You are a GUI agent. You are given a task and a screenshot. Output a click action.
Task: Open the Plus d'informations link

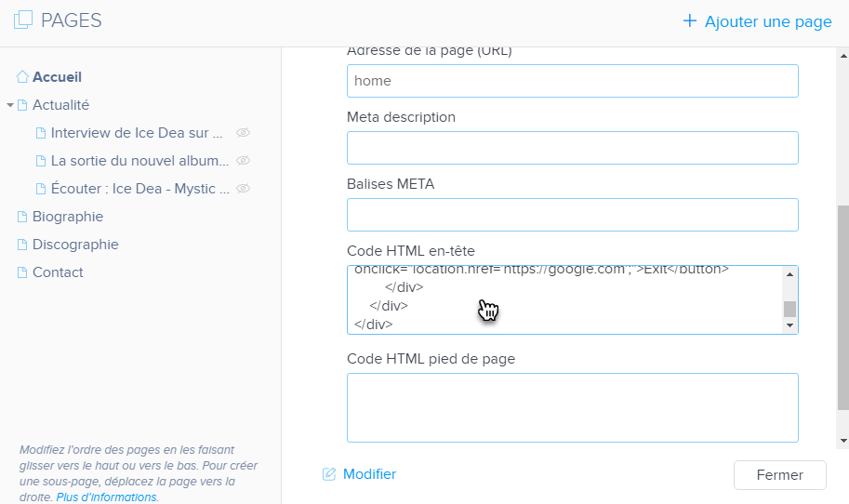point(106,497)
